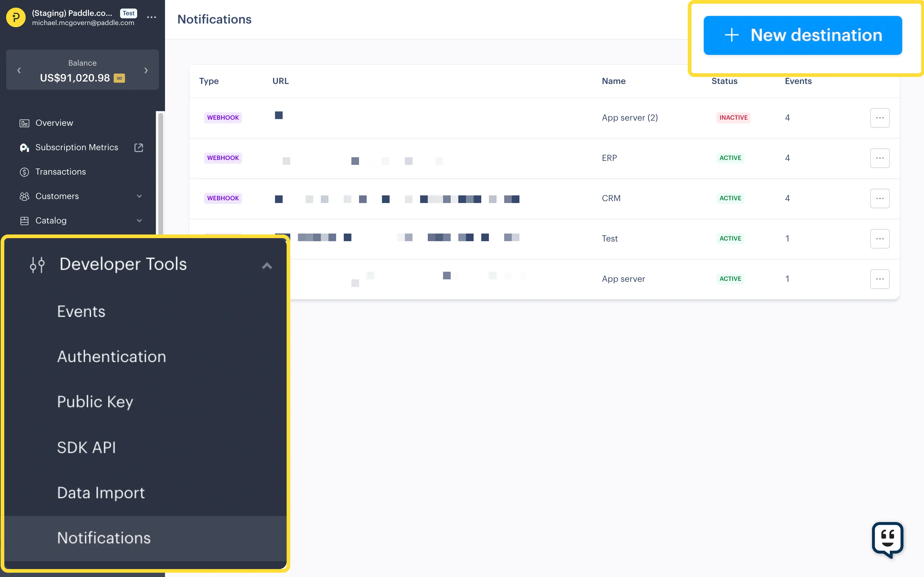
Task: Click the Paddle account avatar
Action: [x=16, y=17]
